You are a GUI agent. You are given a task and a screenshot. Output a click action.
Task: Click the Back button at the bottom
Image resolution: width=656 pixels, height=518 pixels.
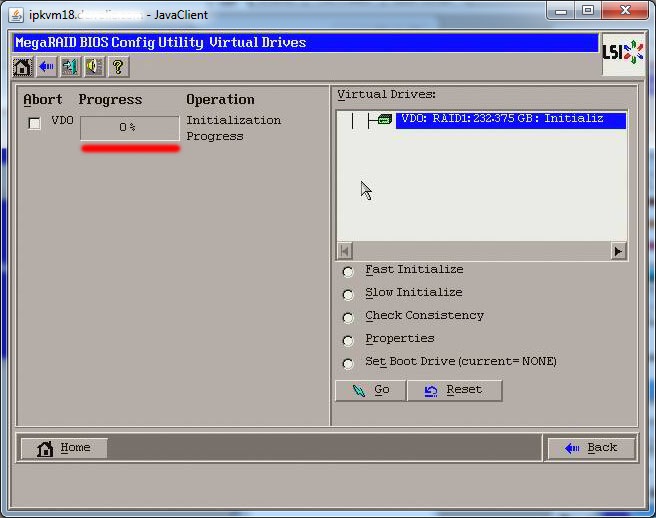[592, 448]
